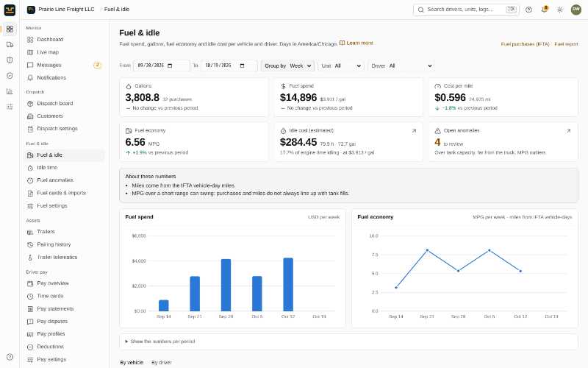The width and height of the screenshot is (588, 368).
Task: Open calendar picker on From date
Action: (170, 66)
